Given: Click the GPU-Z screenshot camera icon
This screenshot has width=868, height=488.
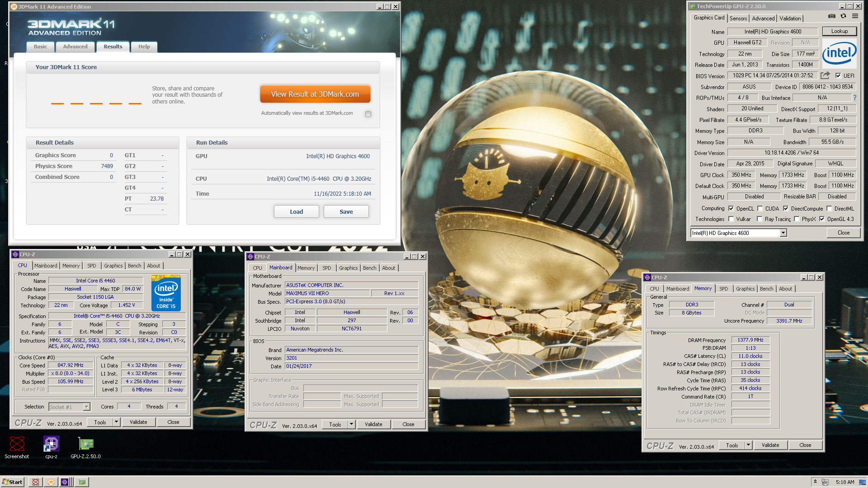Looking at the screenshot, I should 831,16.
